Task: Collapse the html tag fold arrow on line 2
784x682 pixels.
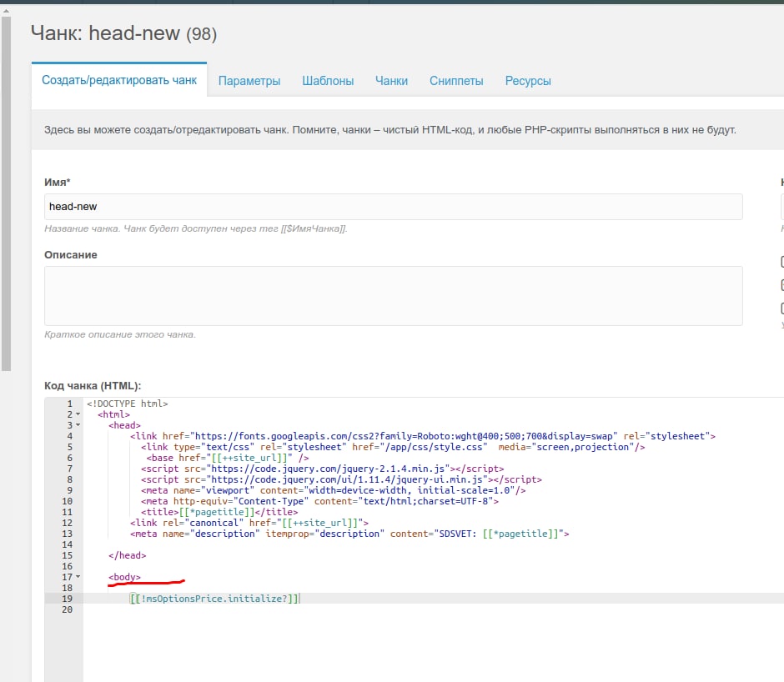Action: [78, 414]
